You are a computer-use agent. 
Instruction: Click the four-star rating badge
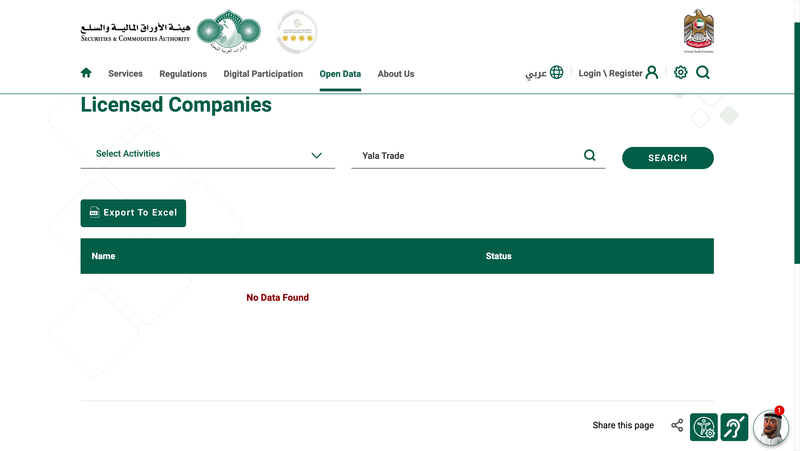click(x=297, y=32)
